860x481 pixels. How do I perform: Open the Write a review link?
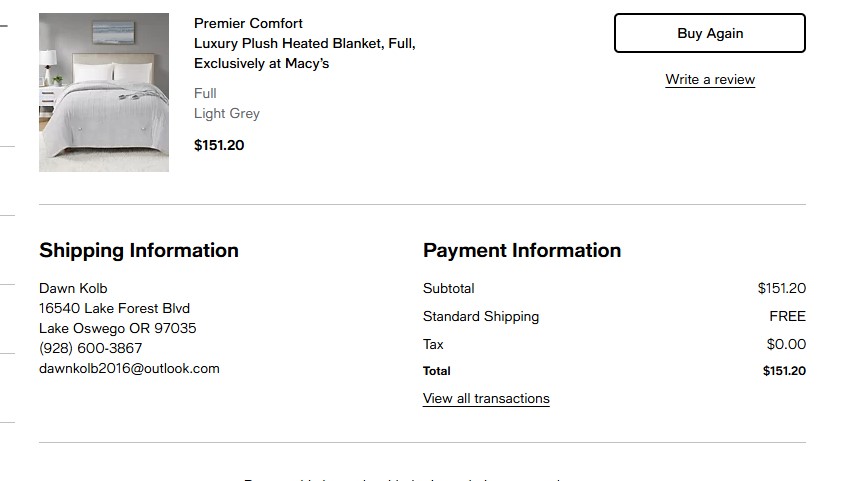pos(710,80)
